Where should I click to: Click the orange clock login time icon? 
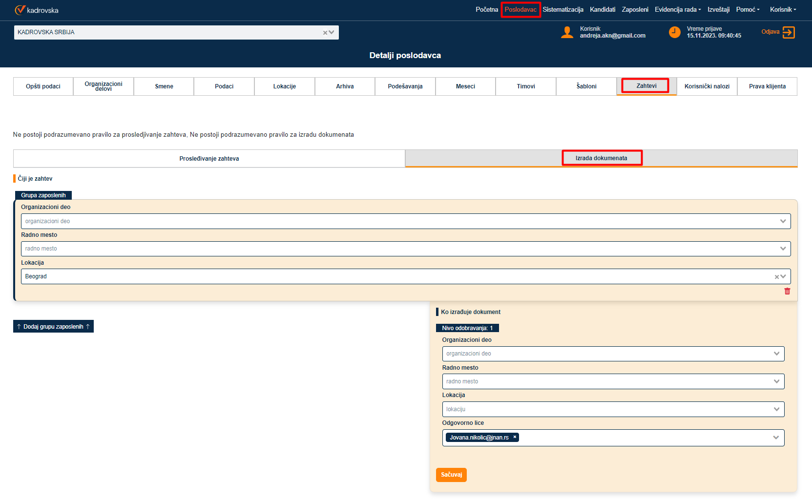(x=674, y=33)
